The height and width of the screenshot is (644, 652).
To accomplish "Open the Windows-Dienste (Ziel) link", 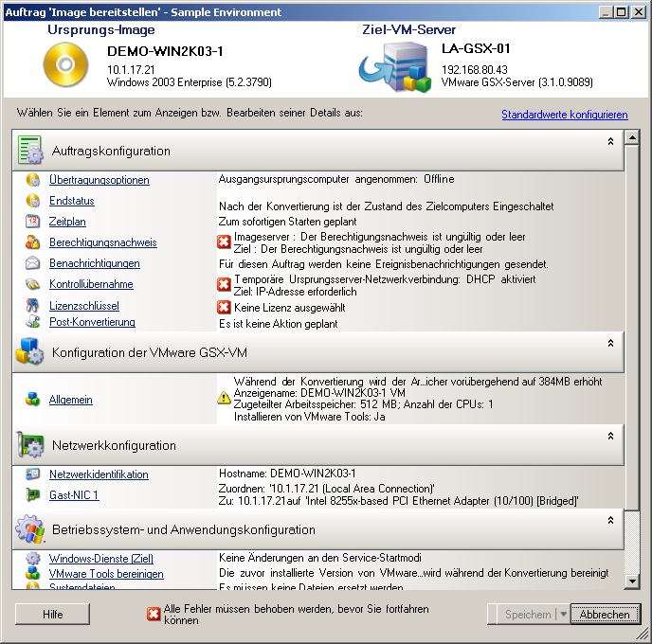I will click(x=101, y=559).
